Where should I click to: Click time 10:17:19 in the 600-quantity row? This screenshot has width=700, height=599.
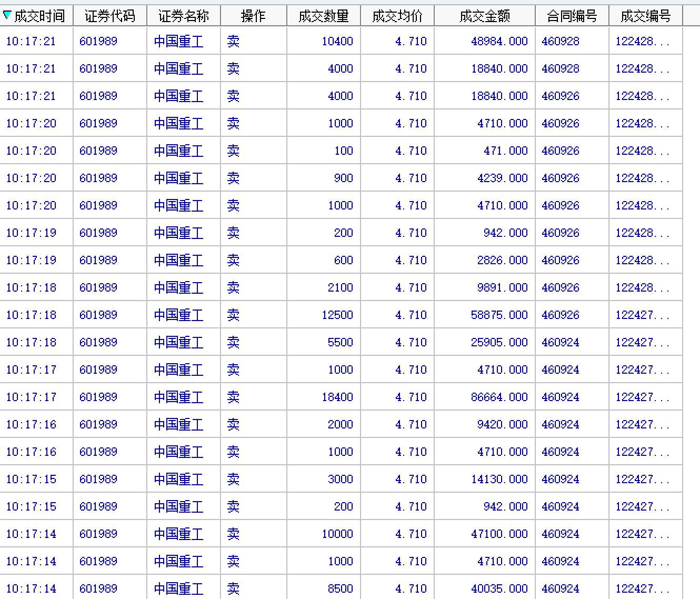[31, 260]
